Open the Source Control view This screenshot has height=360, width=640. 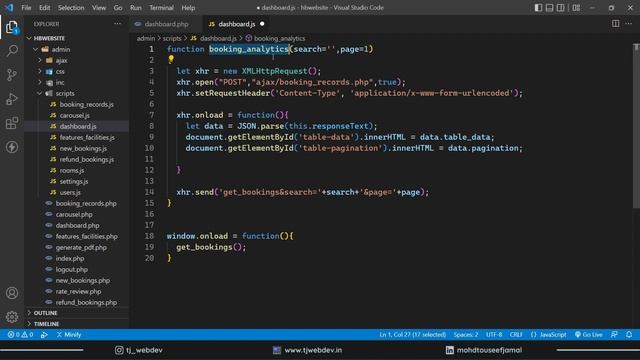pyautogui.click(x=12, y=75)
